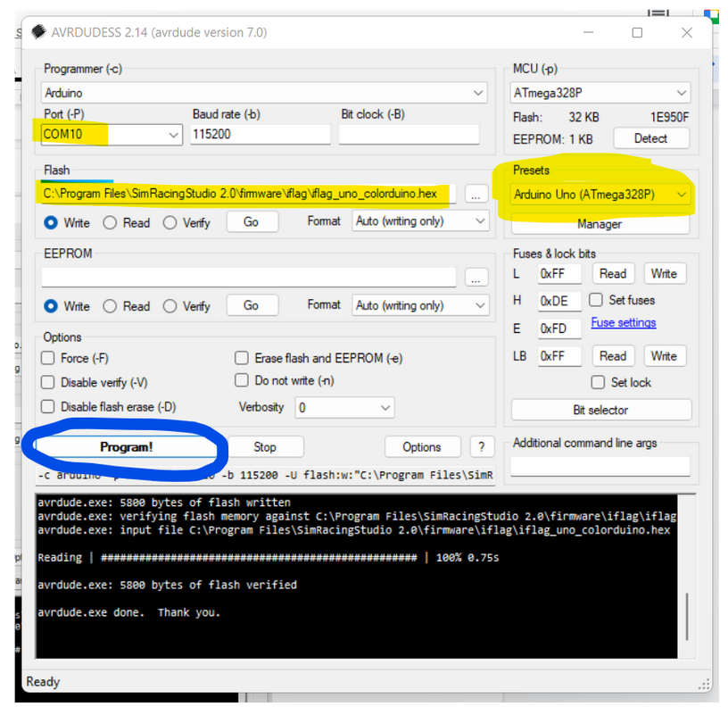This screenshot has height=715, width=728.
Task: Click the ? help button
Action: tap(482, 447)
